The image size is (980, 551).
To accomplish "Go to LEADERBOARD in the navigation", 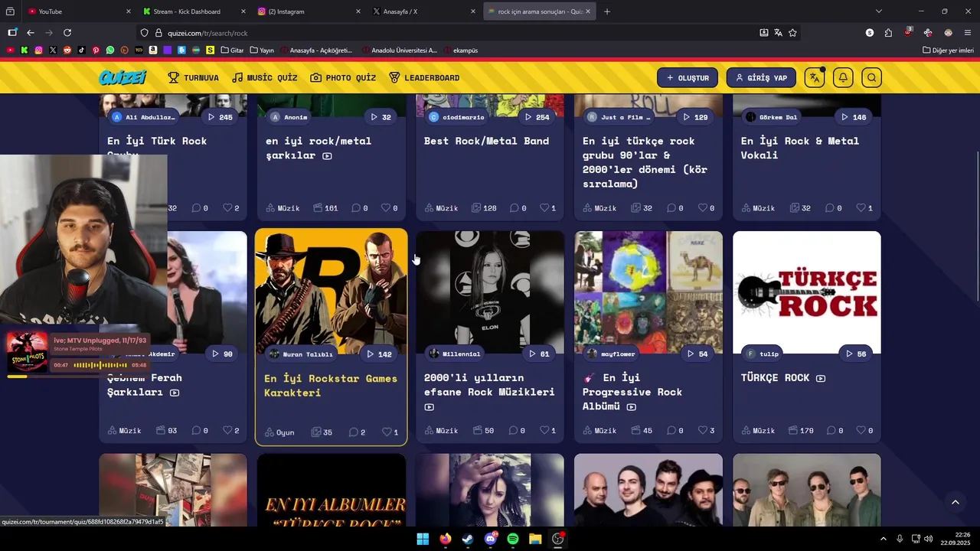I will [x=424, y=77].
